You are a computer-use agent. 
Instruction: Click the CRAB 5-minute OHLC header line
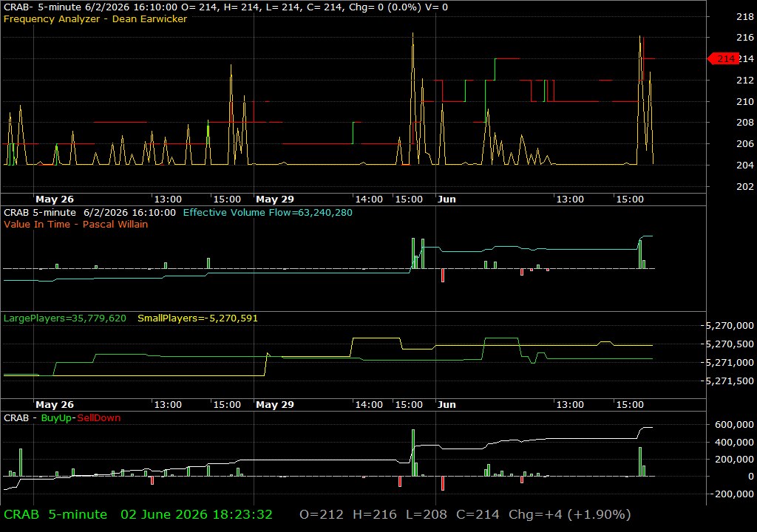point(225,7)
